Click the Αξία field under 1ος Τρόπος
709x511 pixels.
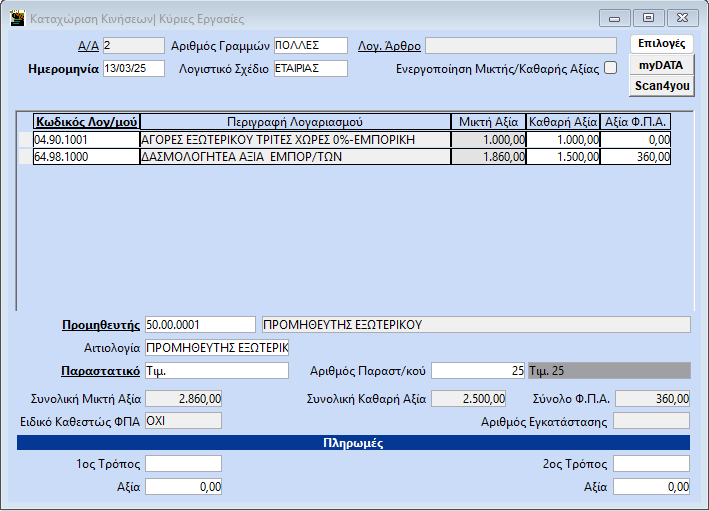184,487
